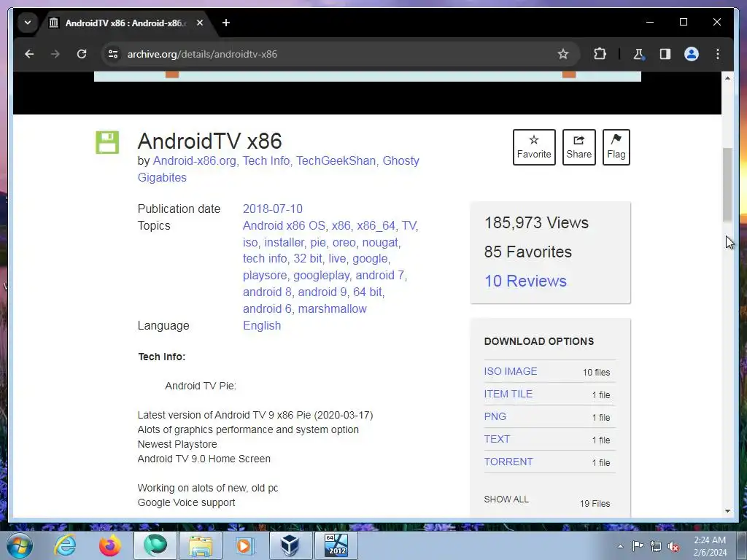Open the TechGeekShan creator link

[x=336, y=161]
